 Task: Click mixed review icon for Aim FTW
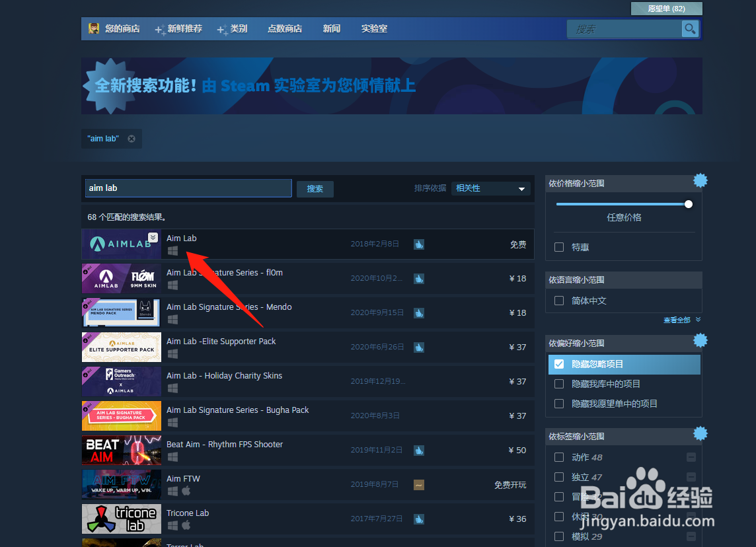point(419,485)
